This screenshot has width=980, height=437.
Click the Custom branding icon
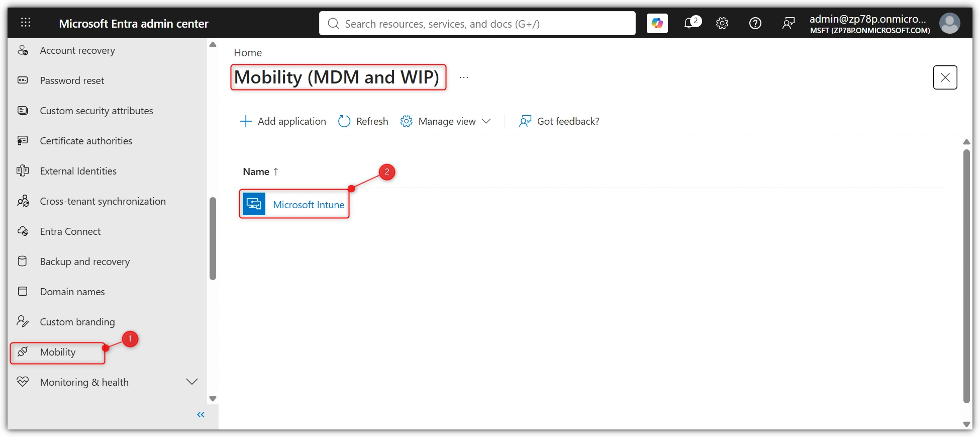coord(23,322)
